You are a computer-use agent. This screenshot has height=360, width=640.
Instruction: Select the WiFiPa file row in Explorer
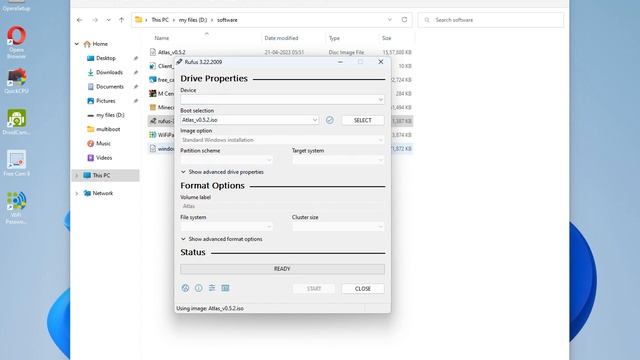click(161, 135)
